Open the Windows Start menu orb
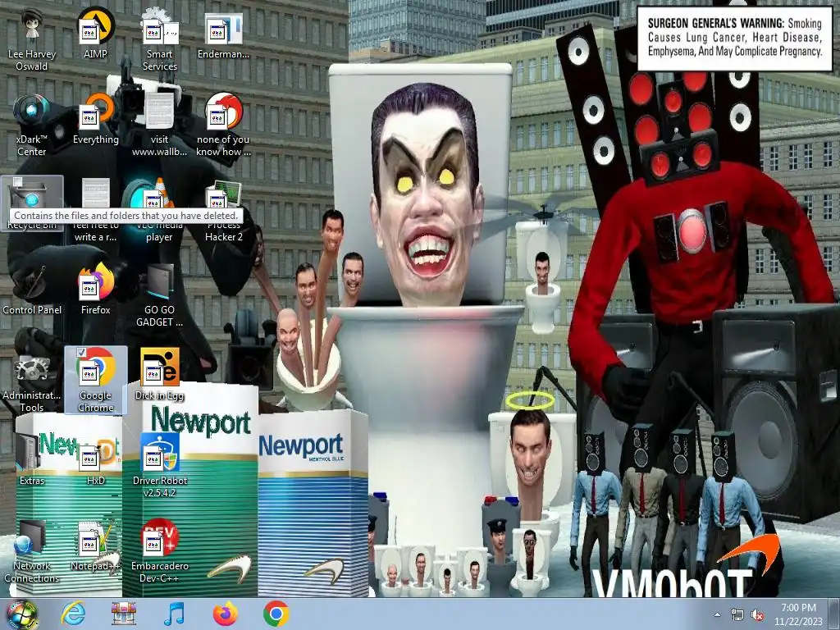 click(x=21, y=614)
